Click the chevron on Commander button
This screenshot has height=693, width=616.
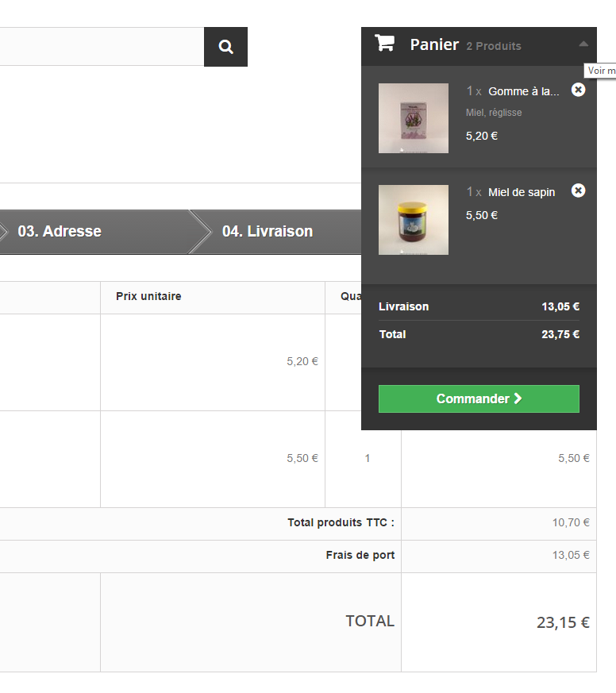pyautogui.click(x=518, y=398)
